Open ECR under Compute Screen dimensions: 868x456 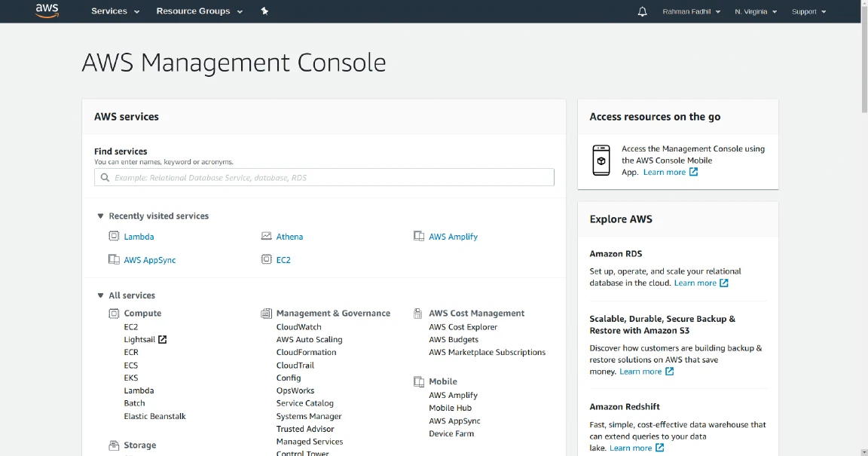click(x=131, y=353)
